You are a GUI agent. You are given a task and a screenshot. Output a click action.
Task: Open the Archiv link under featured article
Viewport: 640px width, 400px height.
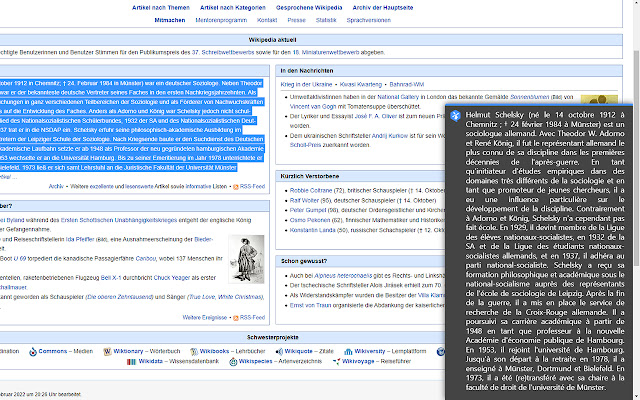[x=56, y=187]
